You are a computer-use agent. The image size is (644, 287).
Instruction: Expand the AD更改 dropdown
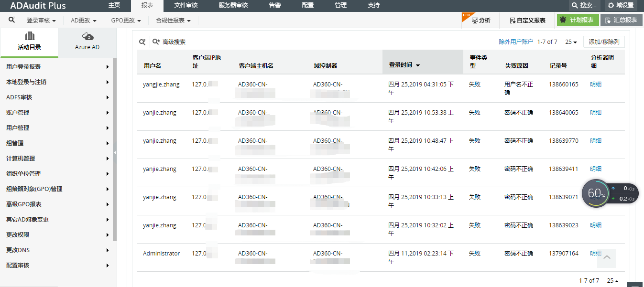[x=84, y=21]
